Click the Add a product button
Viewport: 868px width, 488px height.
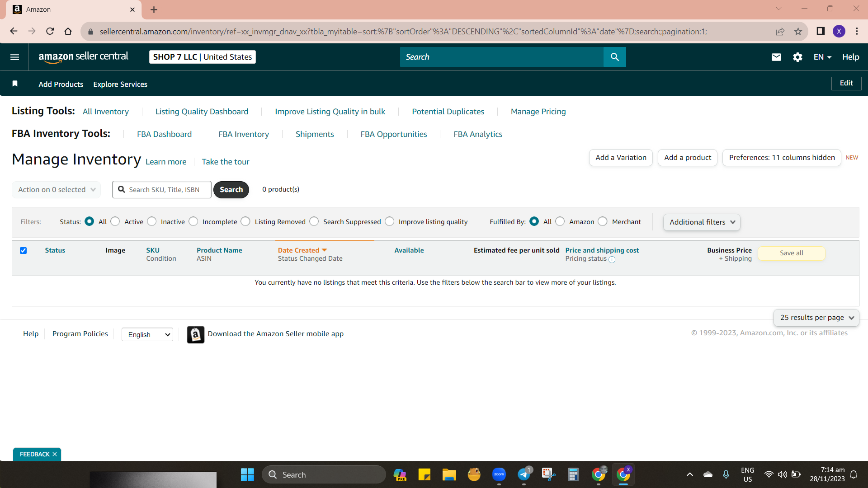pos(688,158)
